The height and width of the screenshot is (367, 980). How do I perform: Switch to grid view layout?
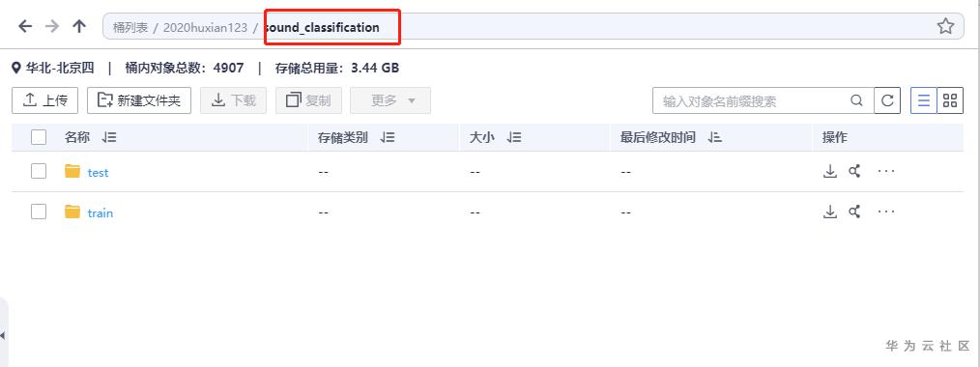coord(950,100)
